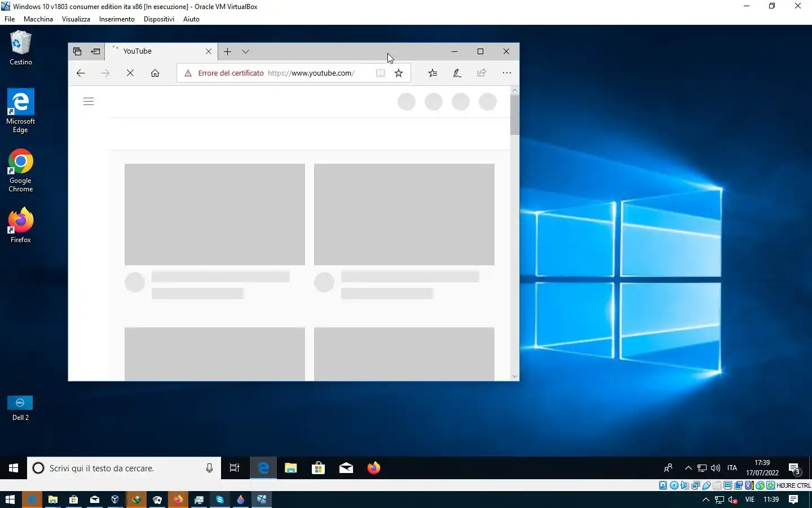Click the Share page icon in Edge

tap(482, 73)
